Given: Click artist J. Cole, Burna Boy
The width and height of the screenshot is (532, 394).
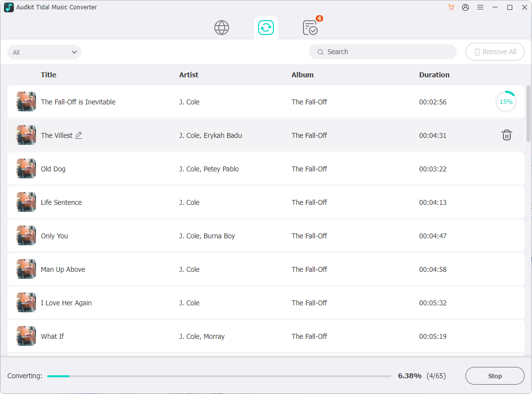Looking at the screenshot, I should (x=207, y=236).
